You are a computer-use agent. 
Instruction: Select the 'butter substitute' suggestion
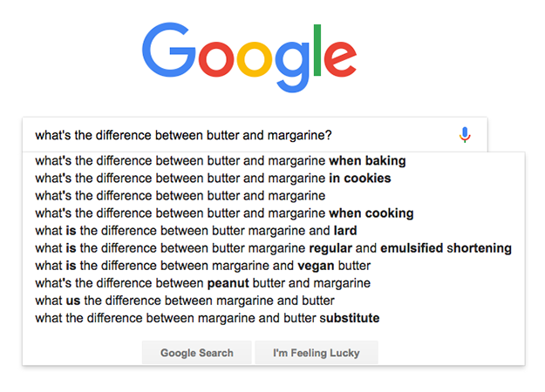pyautogui.click(x=274, y=318)
